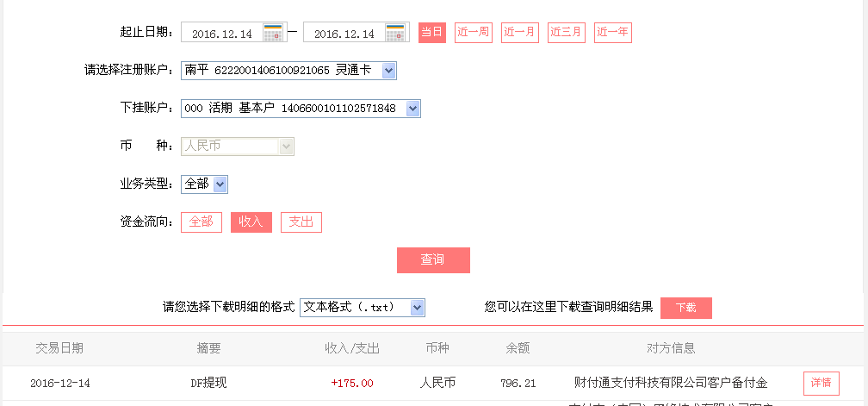Click the 收入/支出 column header
Viewport: 868px width, 406px height.
click(352, 348)
